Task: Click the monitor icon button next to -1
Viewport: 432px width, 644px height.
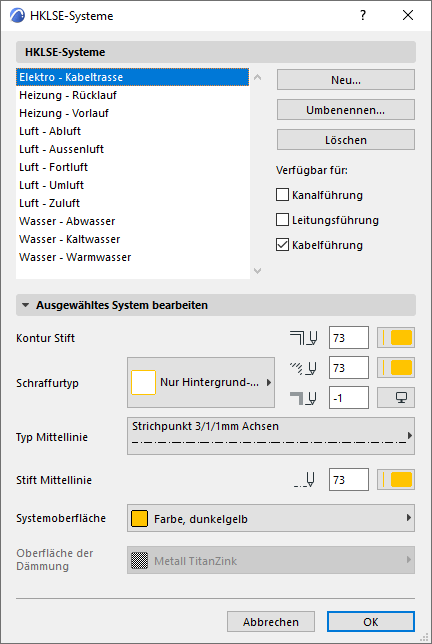Action: [396, 398]
